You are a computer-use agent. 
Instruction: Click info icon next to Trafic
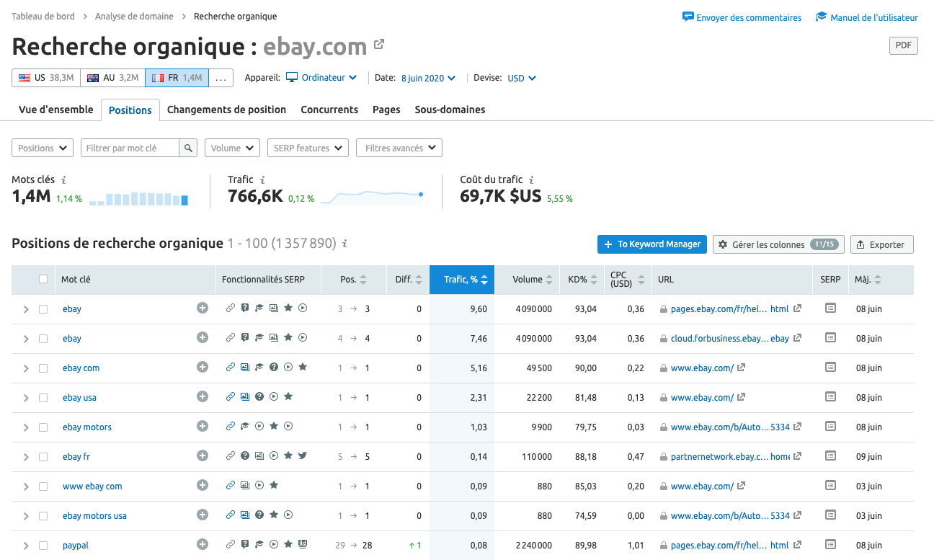262,180
